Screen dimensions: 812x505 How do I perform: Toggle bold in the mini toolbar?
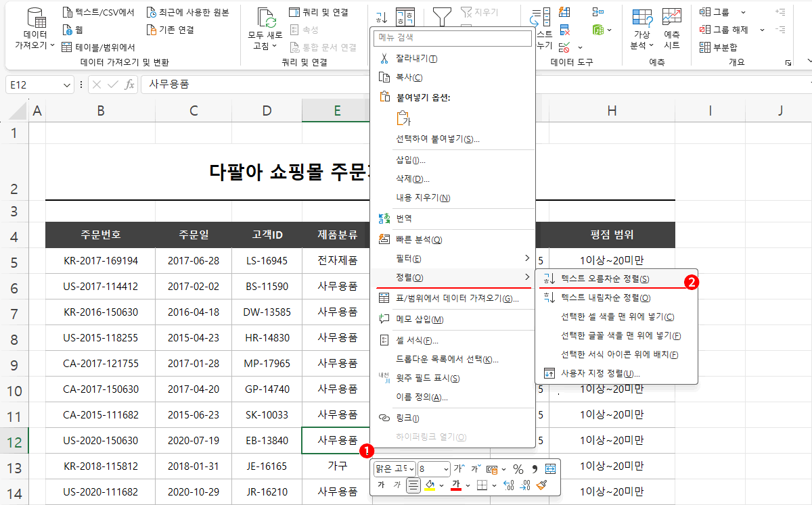pyautogui.click(x=381, y=485)
